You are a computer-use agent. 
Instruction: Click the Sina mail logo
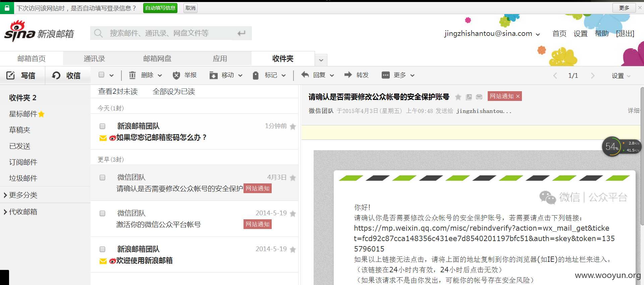click(39, 32)
